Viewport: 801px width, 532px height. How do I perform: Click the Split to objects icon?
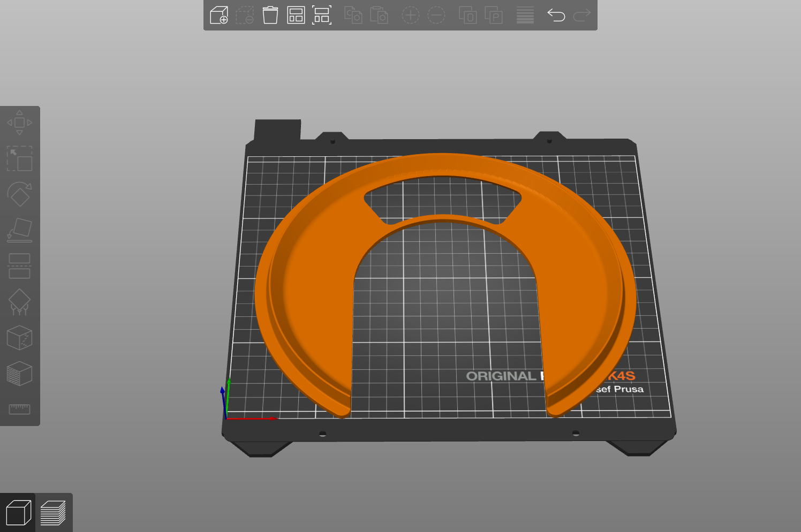[x=467, y=15]
